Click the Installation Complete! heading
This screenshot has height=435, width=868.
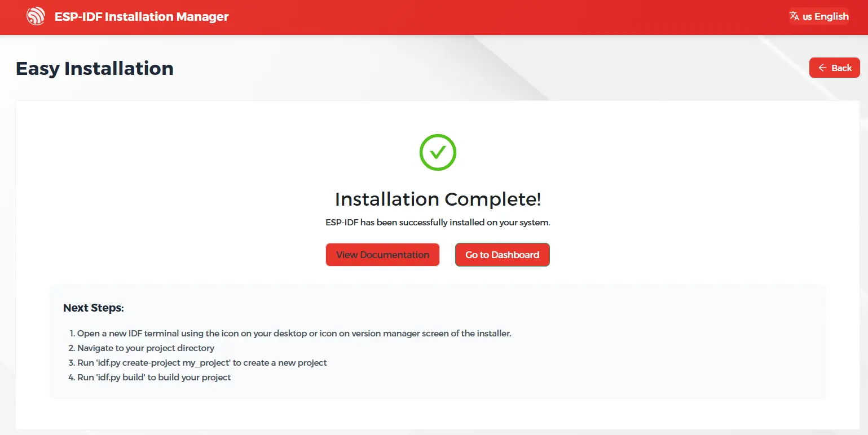(x=438, y=199)
